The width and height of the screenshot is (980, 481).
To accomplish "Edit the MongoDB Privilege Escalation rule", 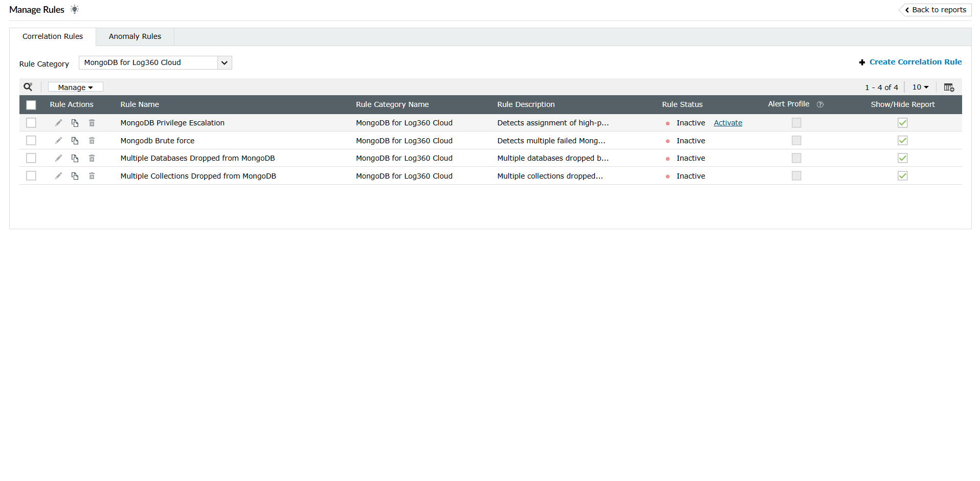I will 58,123.
